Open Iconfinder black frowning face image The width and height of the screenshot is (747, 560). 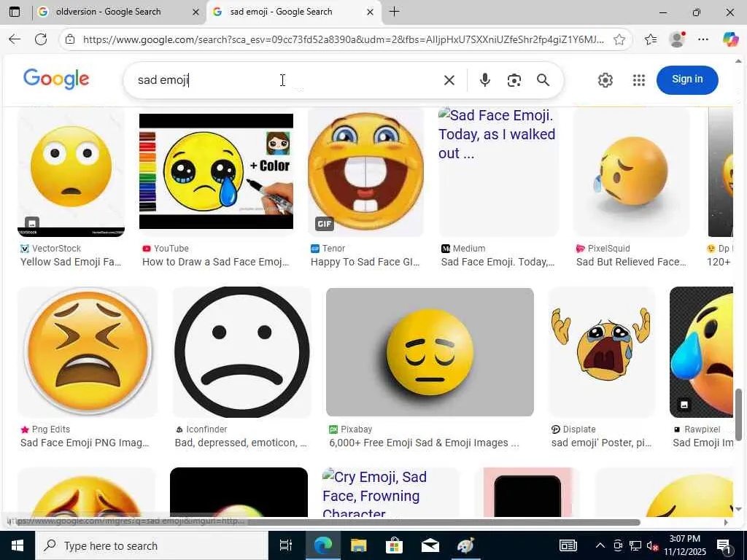point(242,352)
